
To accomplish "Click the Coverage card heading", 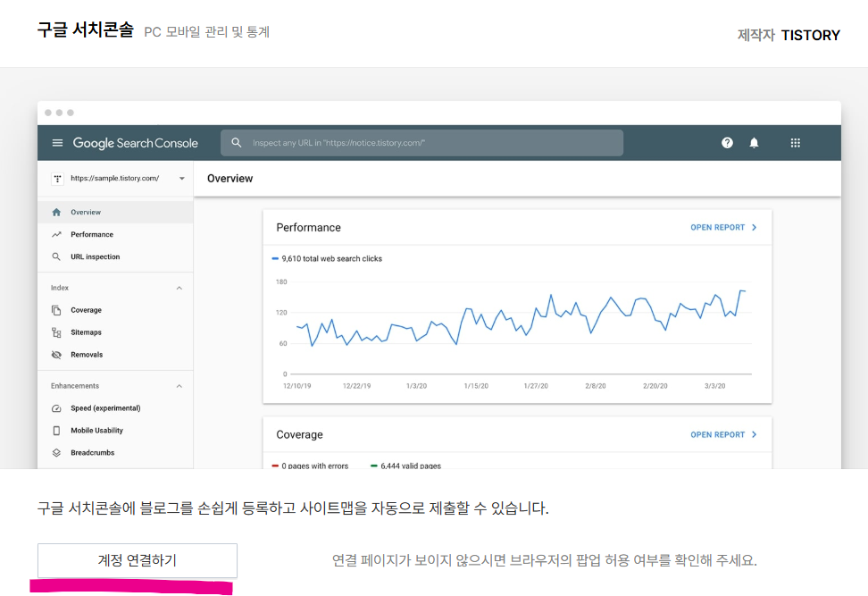I will 299,435.
